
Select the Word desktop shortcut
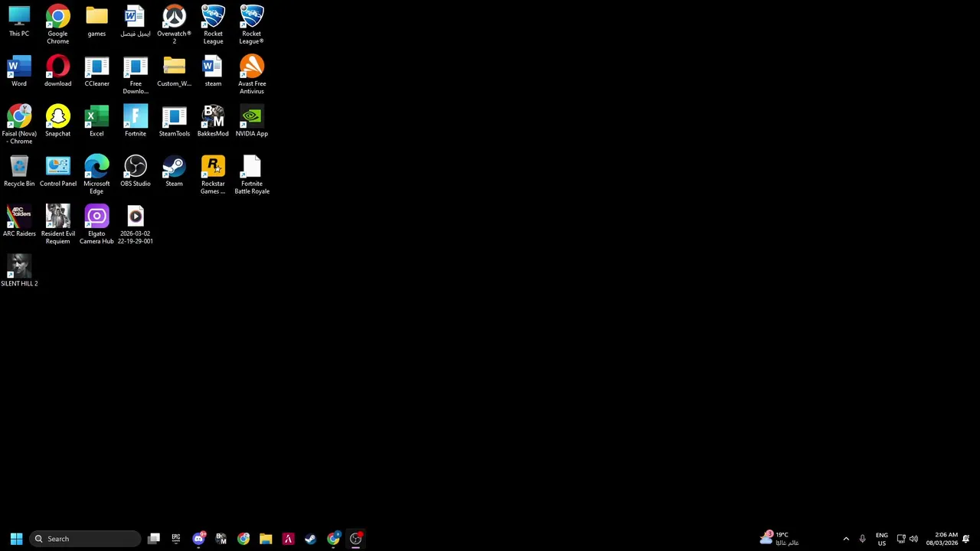point(19,71)
